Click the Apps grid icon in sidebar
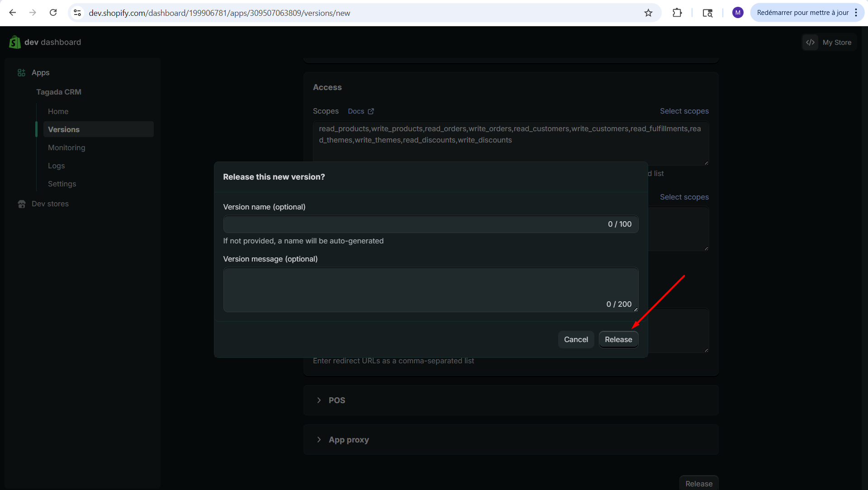The width and height of the screenshot is (868, 490). coord(21,73)
